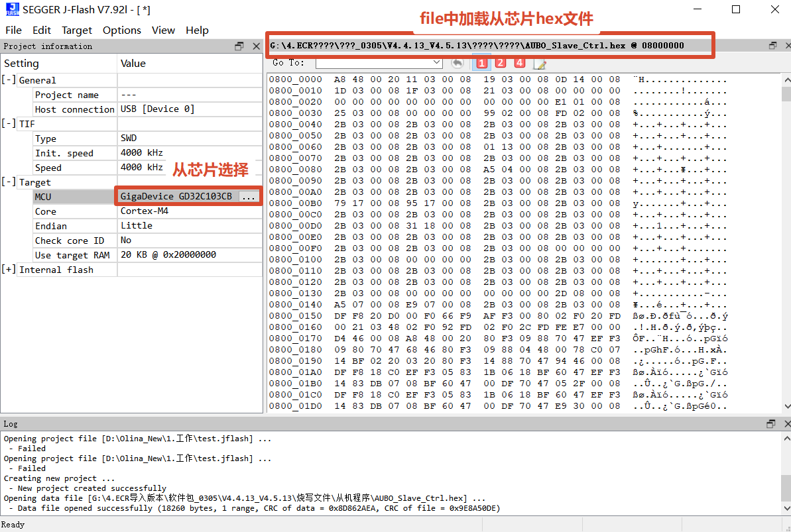Screen dimensions: 791x532
Task: Open the Go To address dropdown
Action: click(437, 63)
